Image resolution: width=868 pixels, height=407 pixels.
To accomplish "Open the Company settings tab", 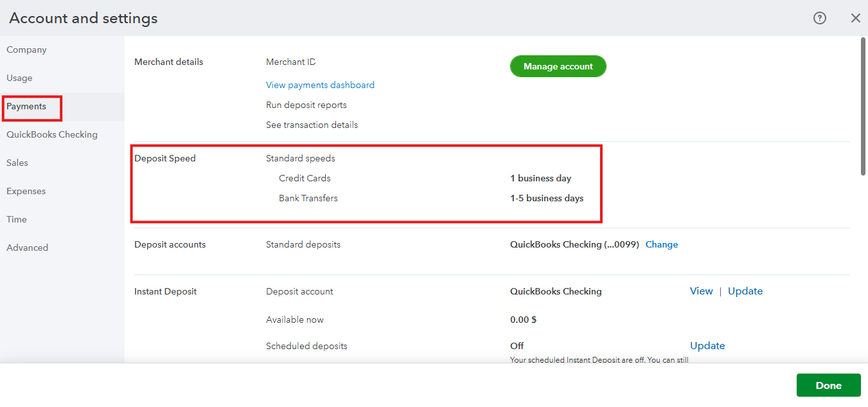I will [x=26, y=50].
